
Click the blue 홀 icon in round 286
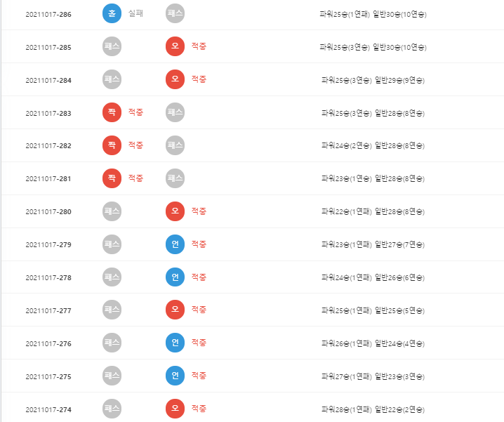point(112,13)
